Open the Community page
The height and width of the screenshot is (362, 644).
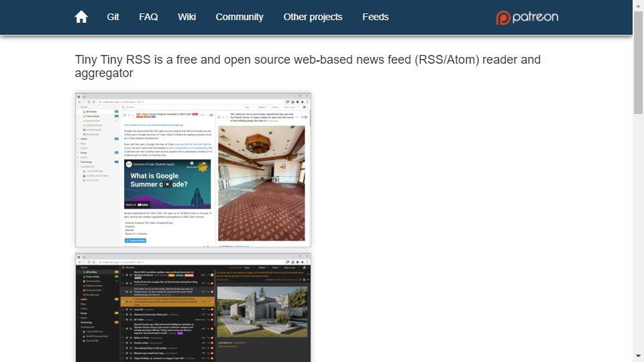point(239,17)
